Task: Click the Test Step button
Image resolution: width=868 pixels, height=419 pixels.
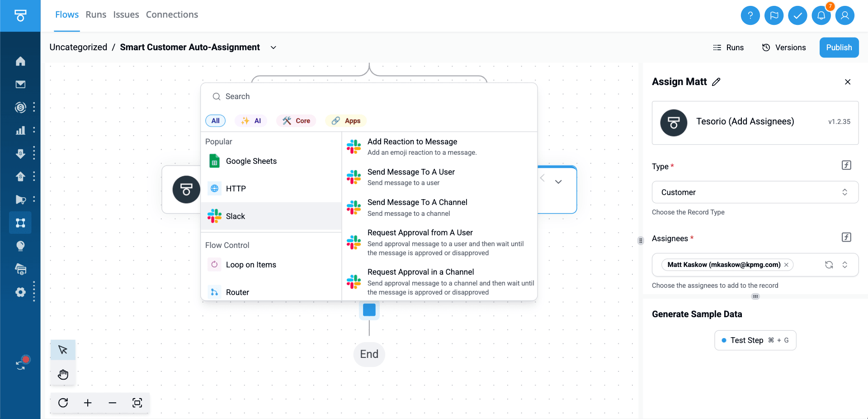Action: [755, 340]
